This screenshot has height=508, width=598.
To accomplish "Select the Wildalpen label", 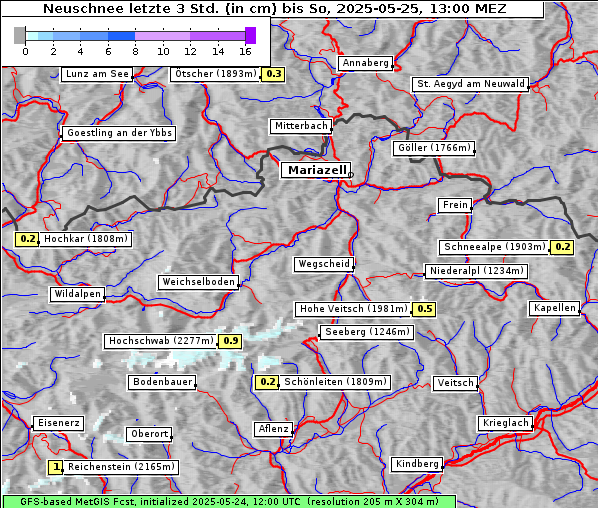I will 77,294.
